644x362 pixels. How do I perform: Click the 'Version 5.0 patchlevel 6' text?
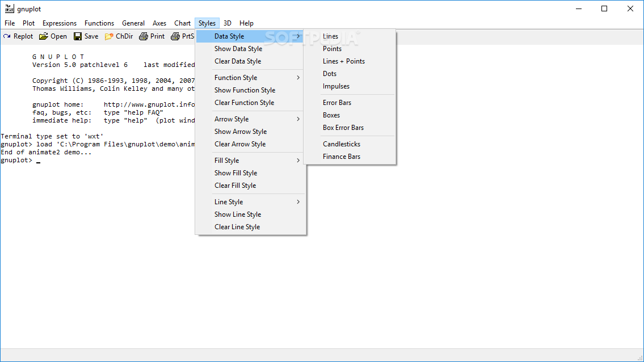tap(80, 65)
